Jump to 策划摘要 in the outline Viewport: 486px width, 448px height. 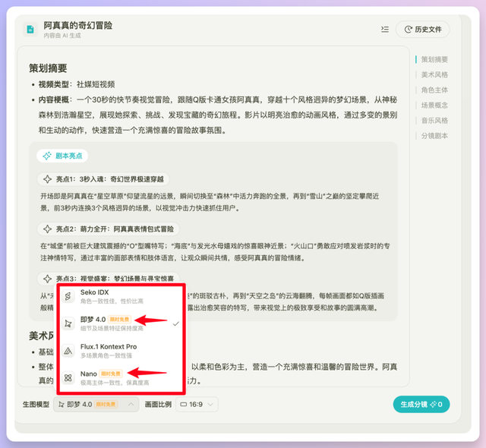tap(434, 59)
